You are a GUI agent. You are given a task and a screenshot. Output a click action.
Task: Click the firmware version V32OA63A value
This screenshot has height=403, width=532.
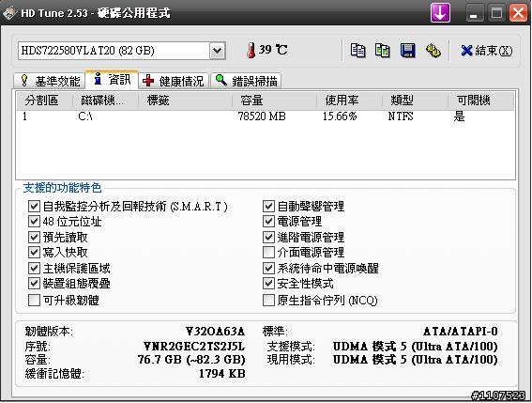click(x=215, y=331)
